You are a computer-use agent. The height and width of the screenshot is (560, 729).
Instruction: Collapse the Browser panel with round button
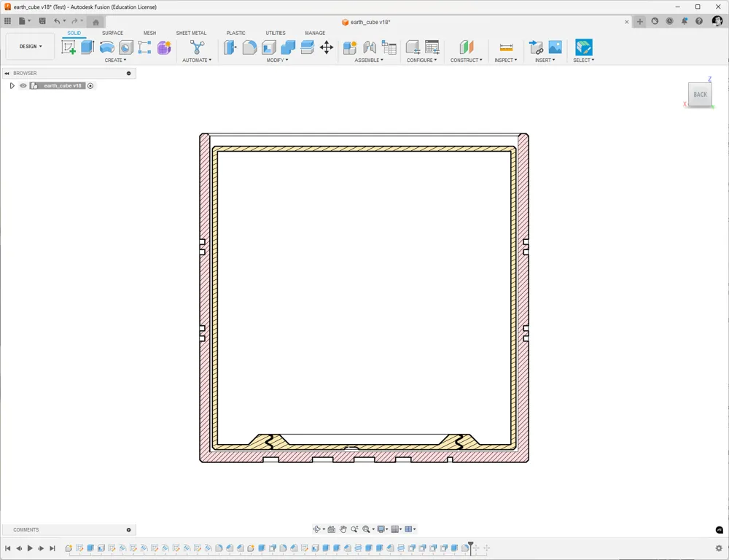click(129, 73)
